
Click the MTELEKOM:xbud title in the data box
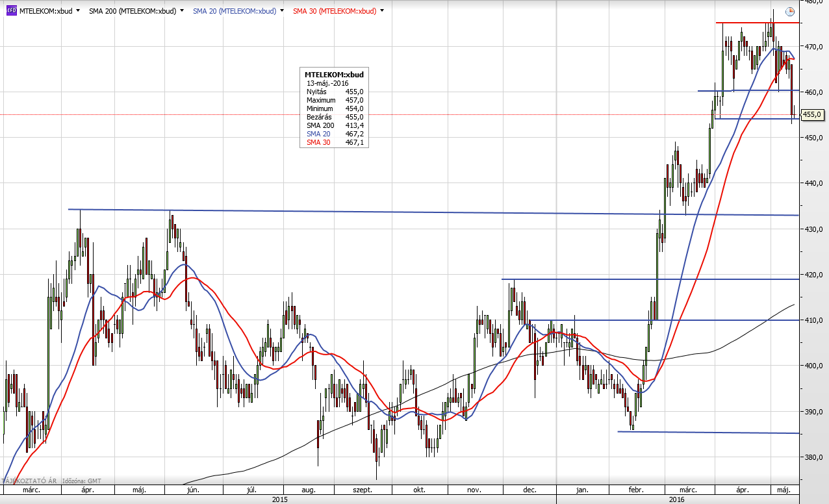334,75
